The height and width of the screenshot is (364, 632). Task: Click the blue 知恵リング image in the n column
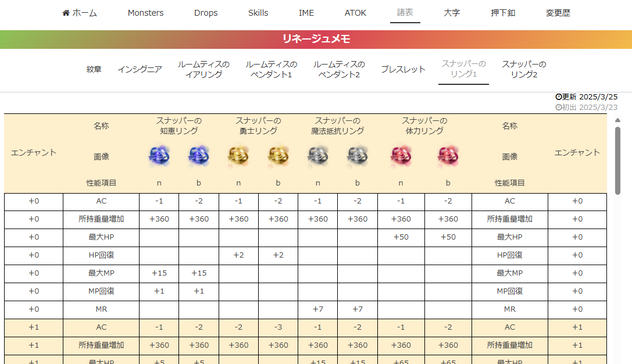coord(159,156)
